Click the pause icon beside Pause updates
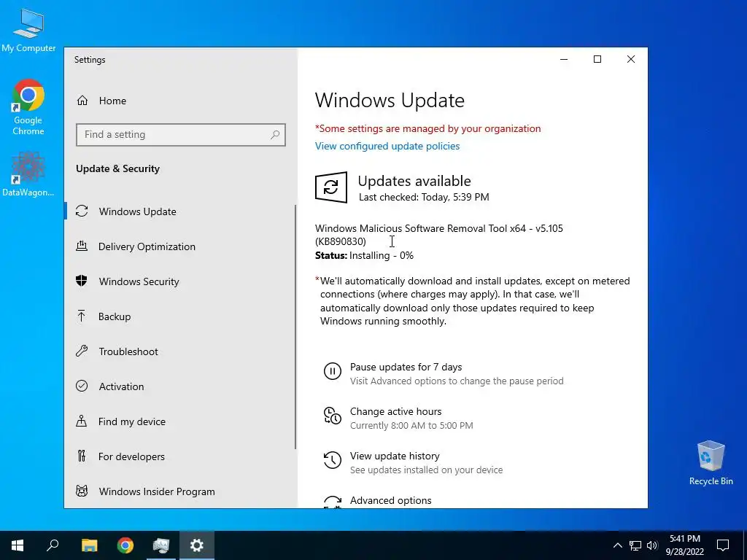747x560 pixels. (333, 371)
